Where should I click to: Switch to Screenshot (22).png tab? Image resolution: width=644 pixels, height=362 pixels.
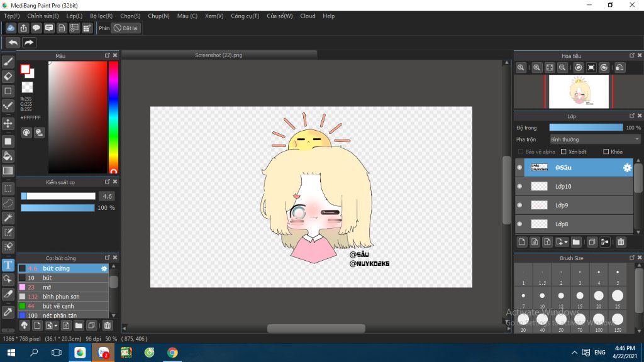coord(219,55)
